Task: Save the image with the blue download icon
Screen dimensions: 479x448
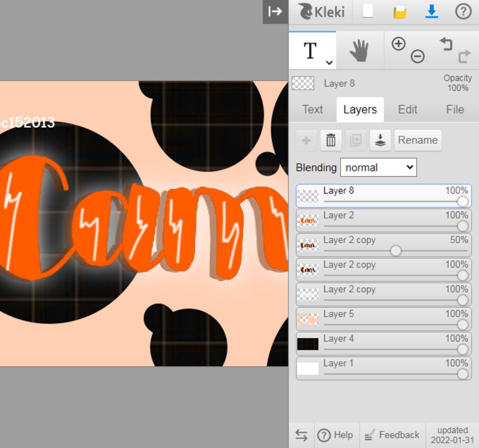Action: click(x=431, y=12)
